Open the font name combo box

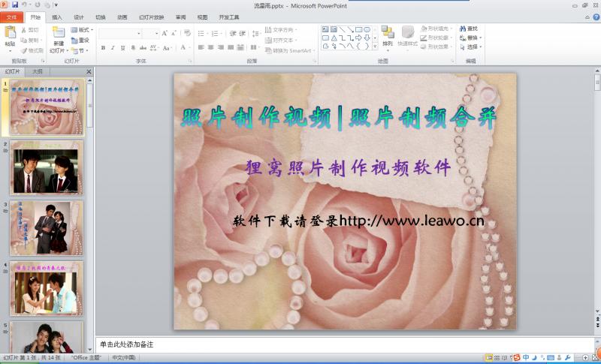click(x=119, y=34)
